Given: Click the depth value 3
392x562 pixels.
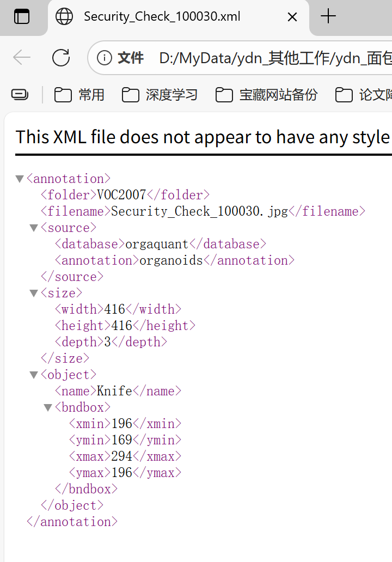Looking at the screenshot, I should (x=107, y=343).
